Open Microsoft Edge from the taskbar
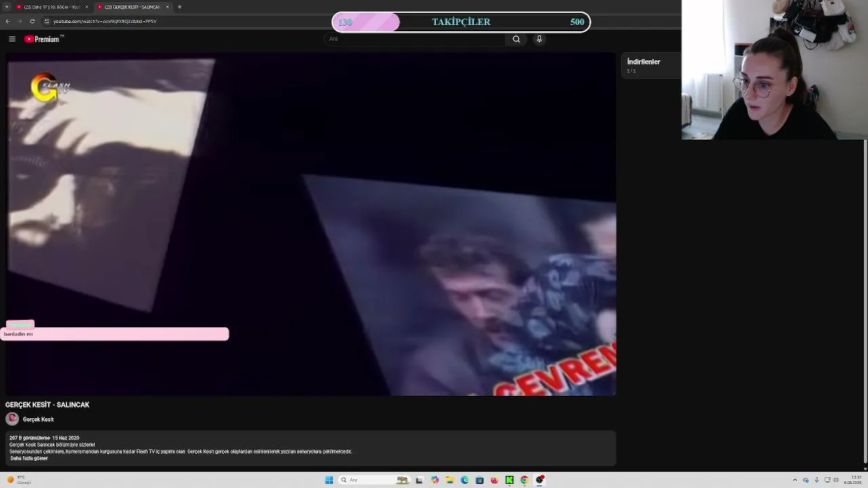Image resolution: width=868 pixels, height=488 pixels. 465,480
